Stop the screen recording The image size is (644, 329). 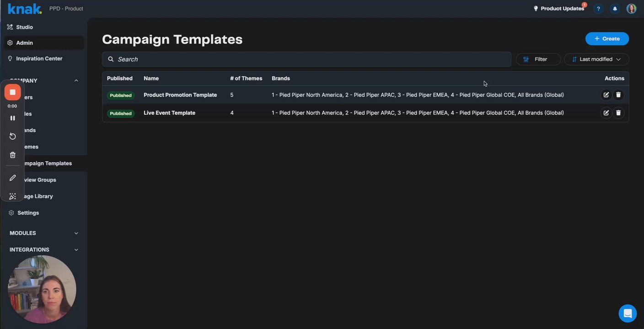[13, 92]
